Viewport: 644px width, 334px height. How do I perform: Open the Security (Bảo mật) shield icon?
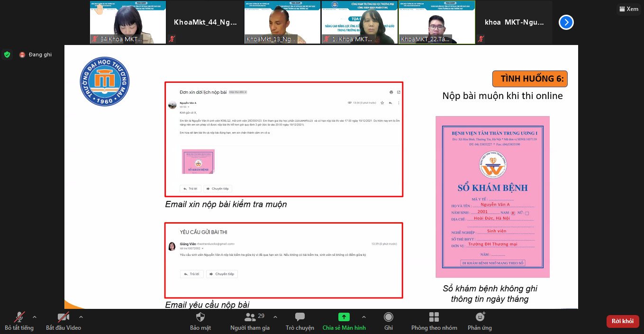point(200,317)
